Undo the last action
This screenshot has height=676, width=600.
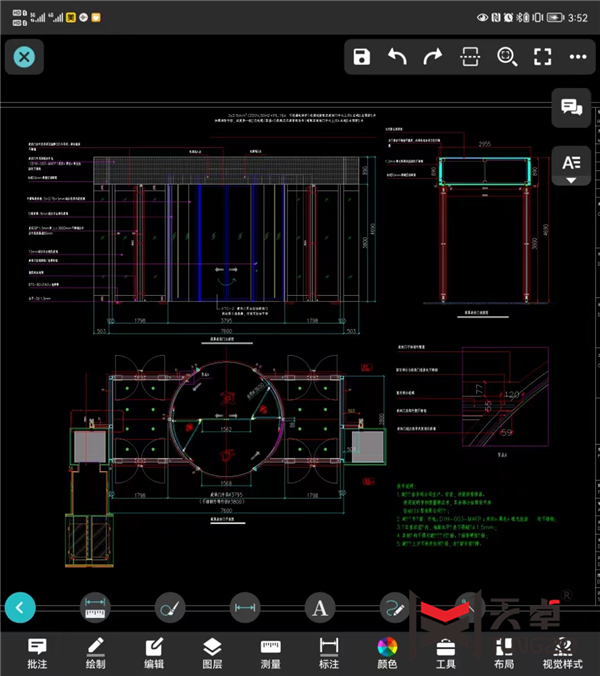398,57
